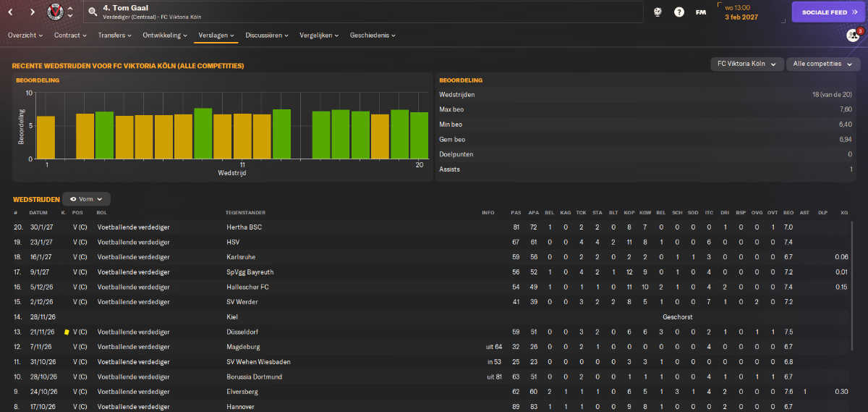Open the FC Viktoria Köln club dropdown
868x412 pixels.
pyautogui.click(x=747, y=64)
